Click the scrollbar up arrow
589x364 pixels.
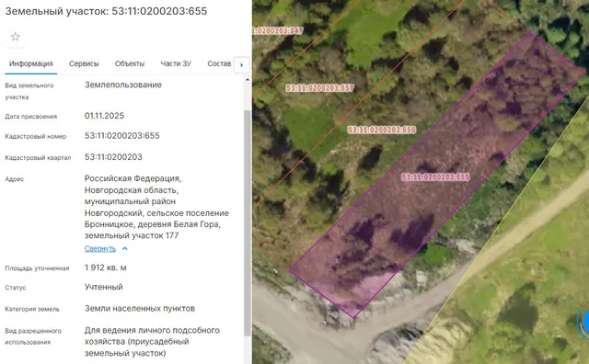click(247, 80)
